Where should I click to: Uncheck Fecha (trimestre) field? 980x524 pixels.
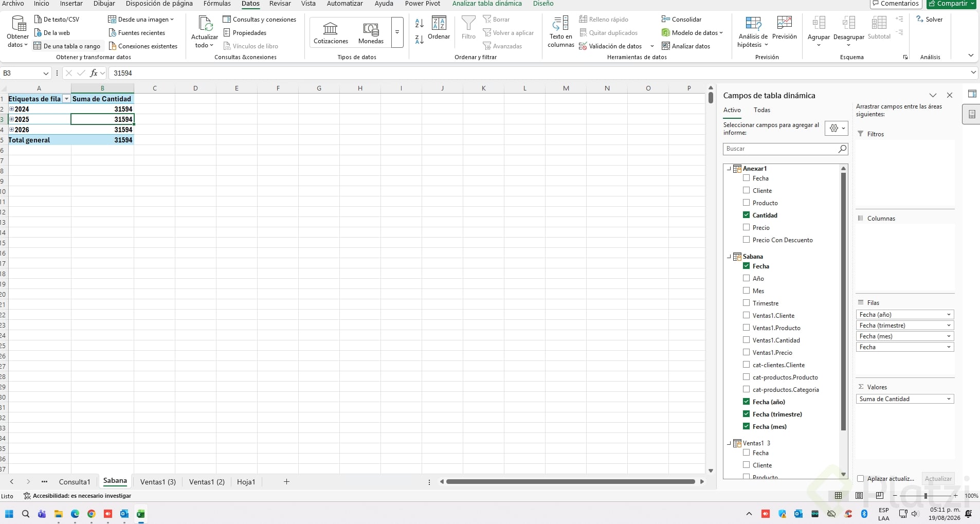click(746, 414)
